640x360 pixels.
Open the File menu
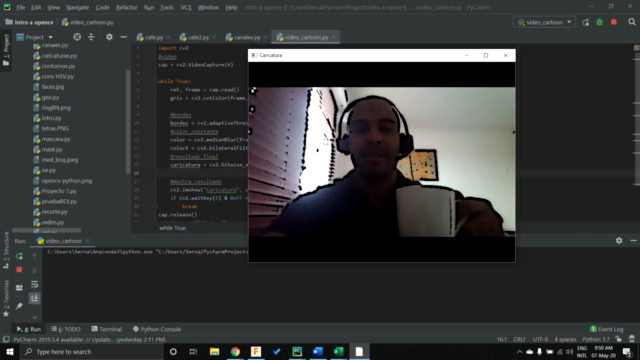pos(20,7)
